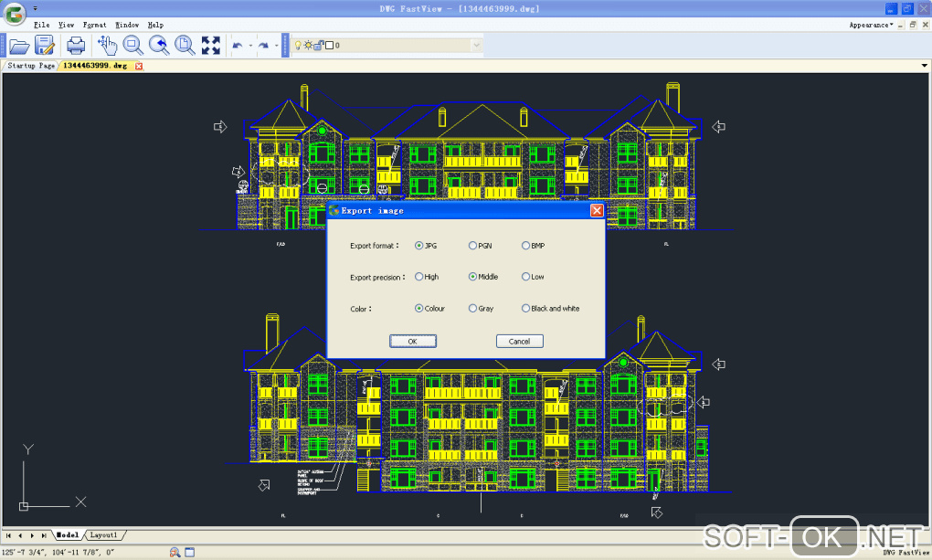Click the UCS origin square in drawing area

click(x=24, y=506)
